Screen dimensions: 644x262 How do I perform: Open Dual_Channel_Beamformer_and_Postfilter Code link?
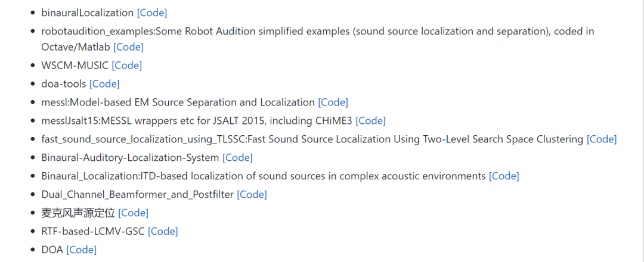click(252, 195)
